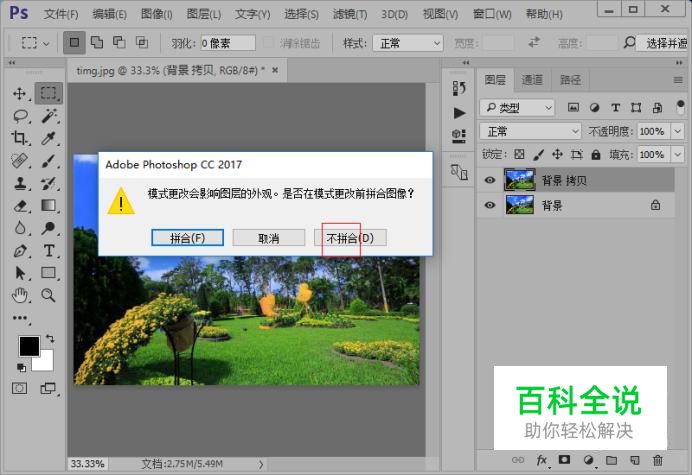
Task: Toggle type layer filter (T)
Action: [615, 107]
